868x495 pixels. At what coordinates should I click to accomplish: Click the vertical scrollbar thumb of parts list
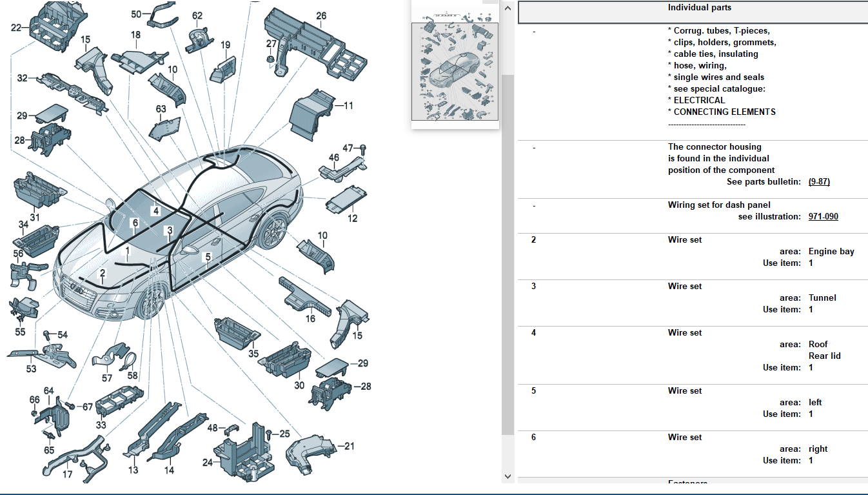(508, 255)
